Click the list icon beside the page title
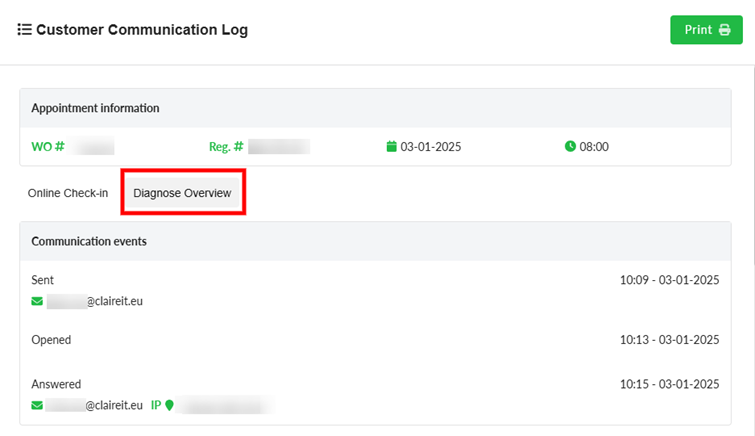Image resolution: width=755 pixels, height=436 pixels. (24, 30)
